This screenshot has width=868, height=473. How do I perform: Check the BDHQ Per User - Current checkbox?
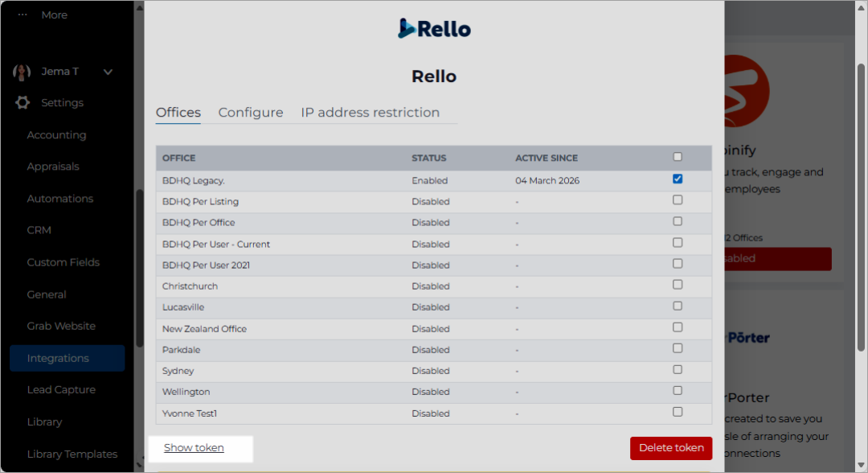[678, 243]
